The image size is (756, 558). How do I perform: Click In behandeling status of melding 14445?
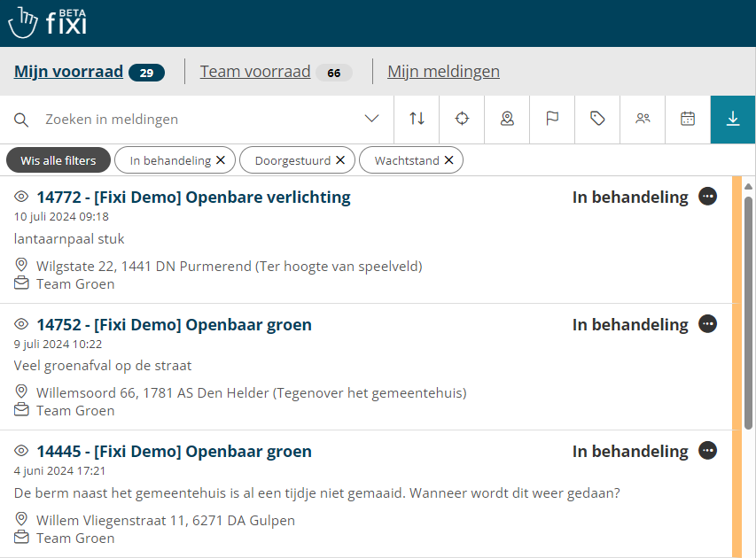click(x=630, y=451)
